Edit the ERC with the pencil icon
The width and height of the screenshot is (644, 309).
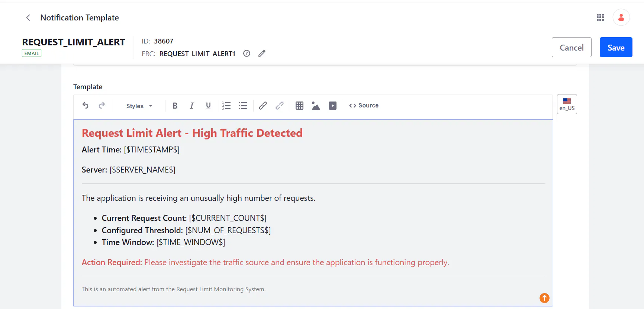(262, 54)
